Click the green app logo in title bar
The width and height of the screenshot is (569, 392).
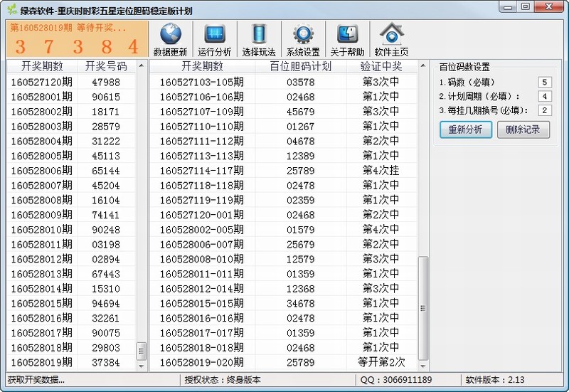pos(11,9)
